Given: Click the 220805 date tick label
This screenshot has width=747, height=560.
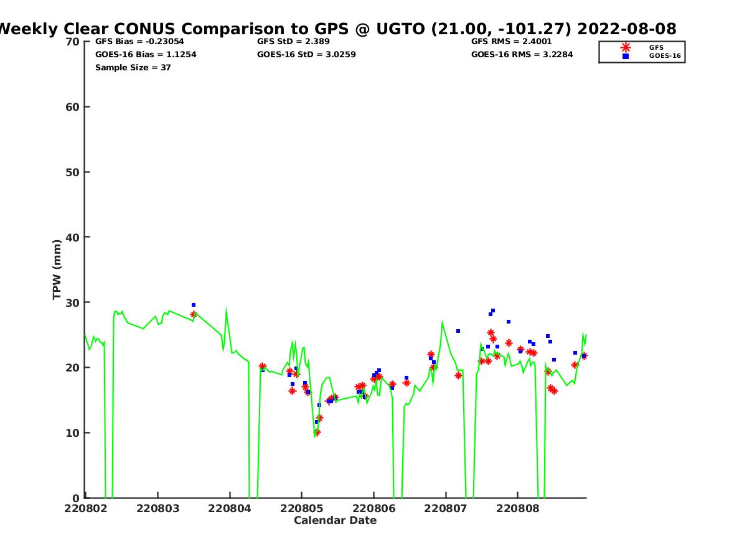Looking at the screenshot, I should [x=301, y=508].
